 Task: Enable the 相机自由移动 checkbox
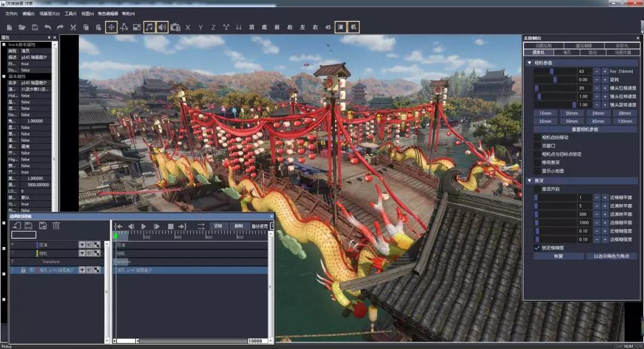coord(537,137)
